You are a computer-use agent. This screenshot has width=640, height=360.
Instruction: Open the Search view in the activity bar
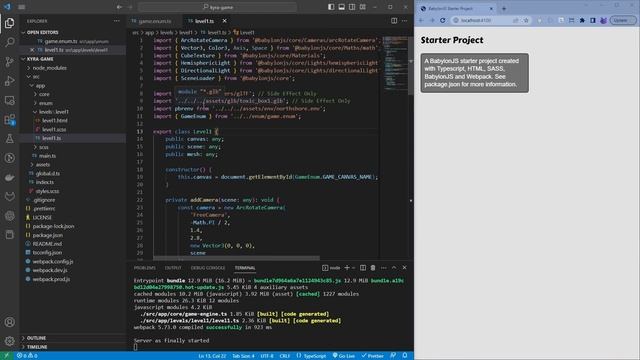pos(9,42)
